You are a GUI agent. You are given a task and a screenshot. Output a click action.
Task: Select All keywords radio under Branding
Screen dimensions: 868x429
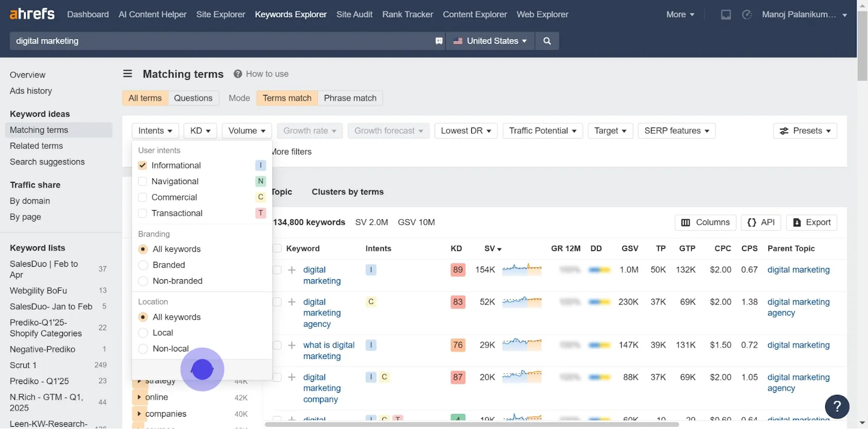coord(143,249)
